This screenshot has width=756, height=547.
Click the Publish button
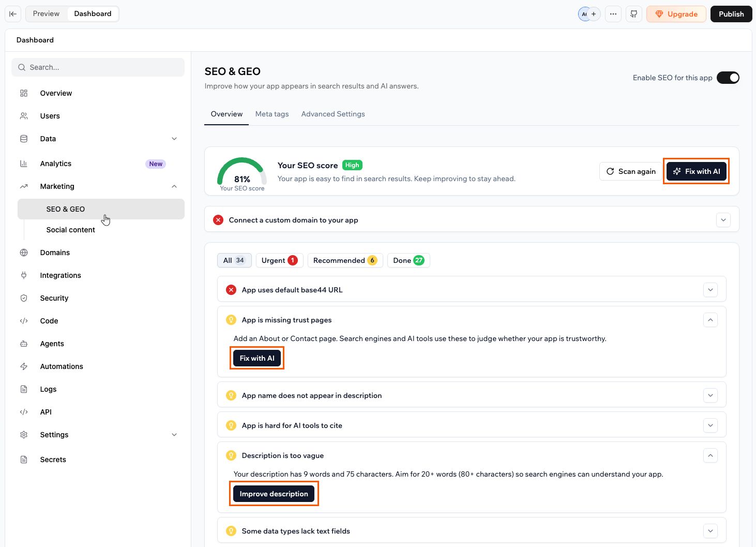tap(731, 14)
